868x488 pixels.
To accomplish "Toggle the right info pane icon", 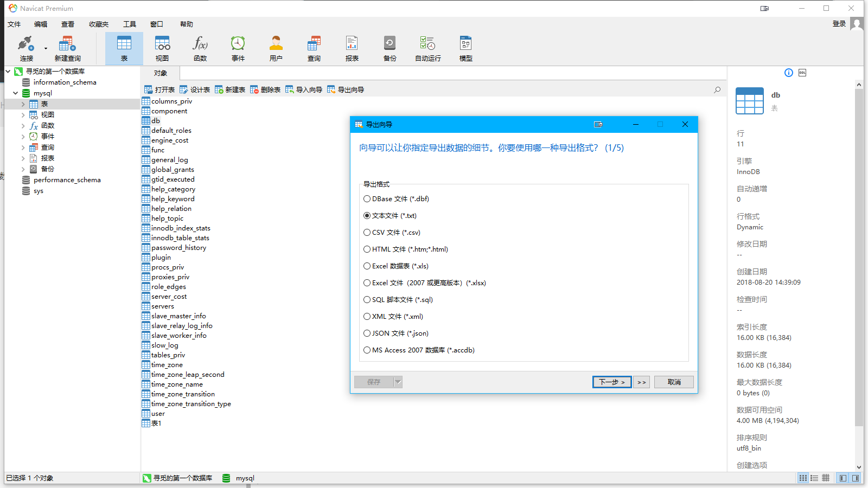I will click(856, 478).
